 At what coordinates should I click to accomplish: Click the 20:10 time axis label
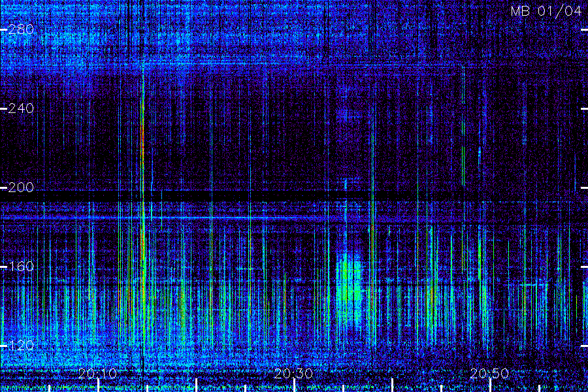click(x=97, y=374)
